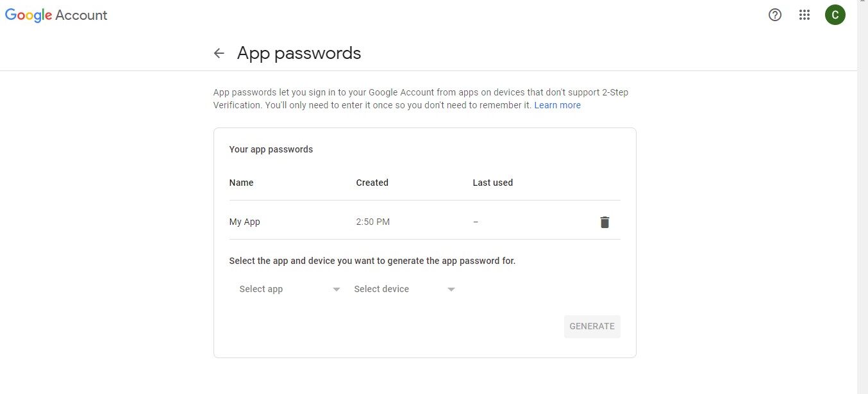Follow the Learn more link

[x=557, y=105]
